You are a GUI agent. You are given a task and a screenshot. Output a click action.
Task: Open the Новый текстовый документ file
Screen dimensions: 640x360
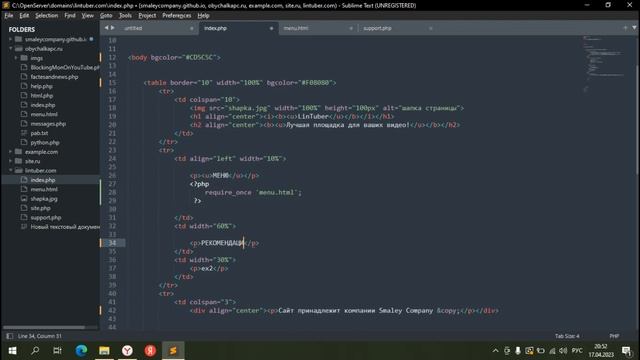64,227
